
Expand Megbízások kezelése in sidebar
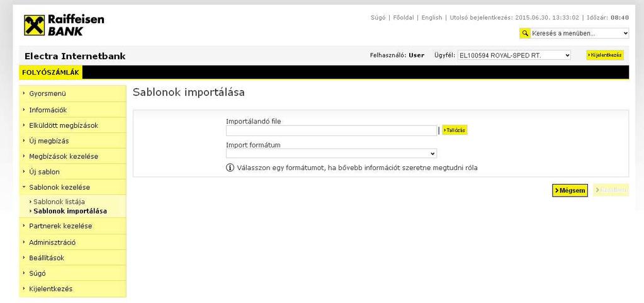tap(72, 156)
